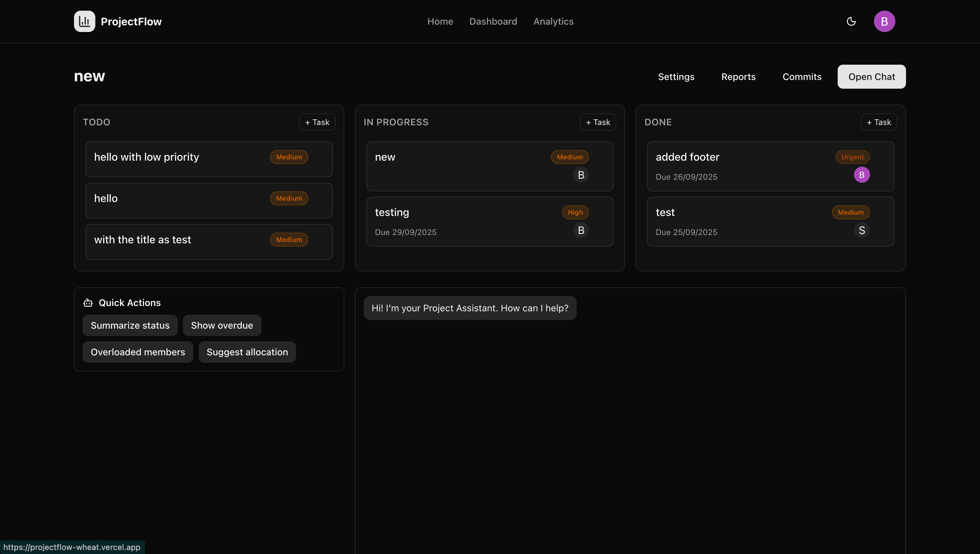
Task: Select the hello with low priority task card
Action: coord(209,159)
